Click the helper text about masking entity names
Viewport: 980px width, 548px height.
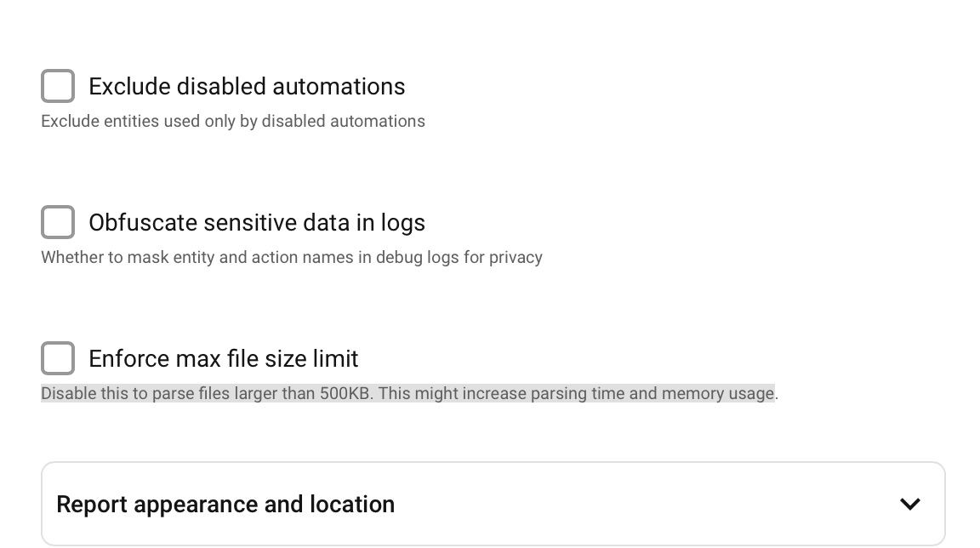[292, 258]
